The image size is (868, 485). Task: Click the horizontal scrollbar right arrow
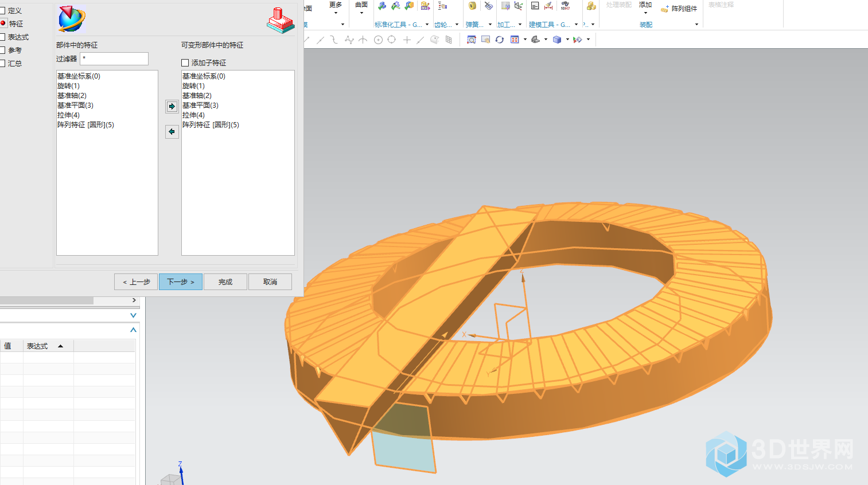tap(134, 300)
